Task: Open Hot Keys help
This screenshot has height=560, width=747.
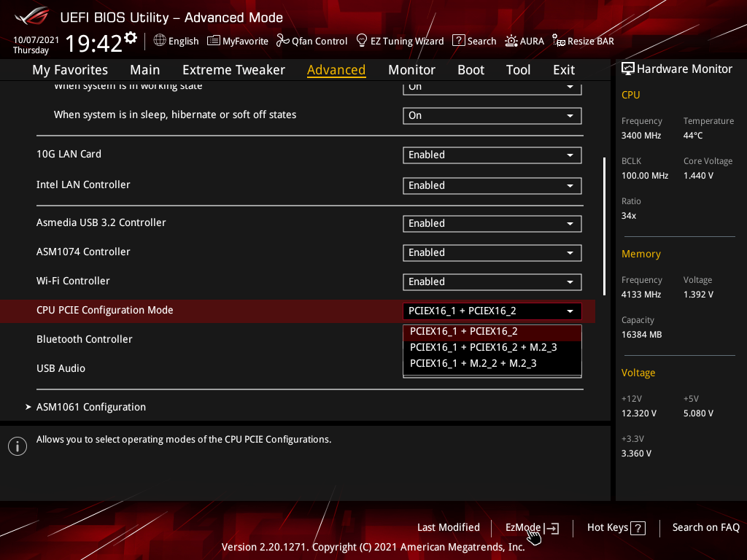Action: [x=608, y=528]
